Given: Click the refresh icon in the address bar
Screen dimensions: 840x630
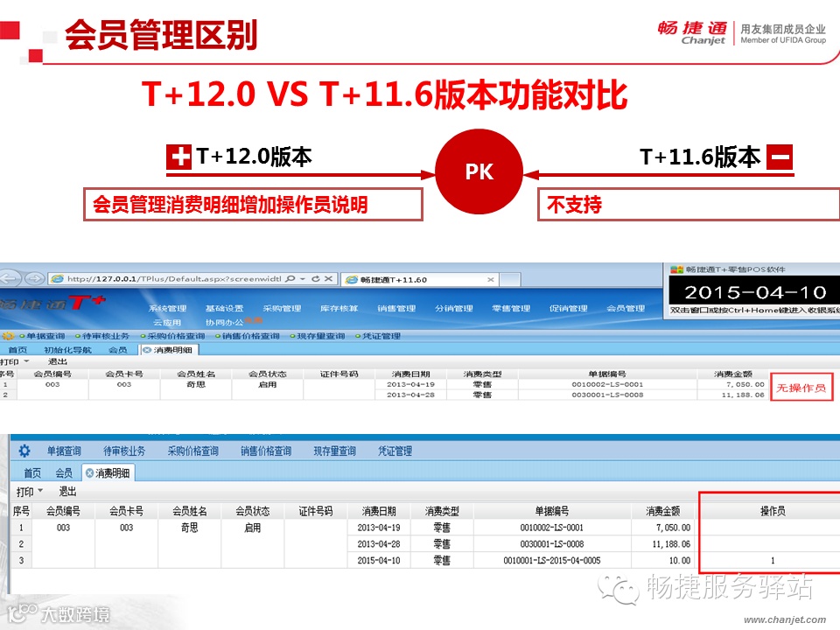Looking at the screenshot, I should coord(316,279).
